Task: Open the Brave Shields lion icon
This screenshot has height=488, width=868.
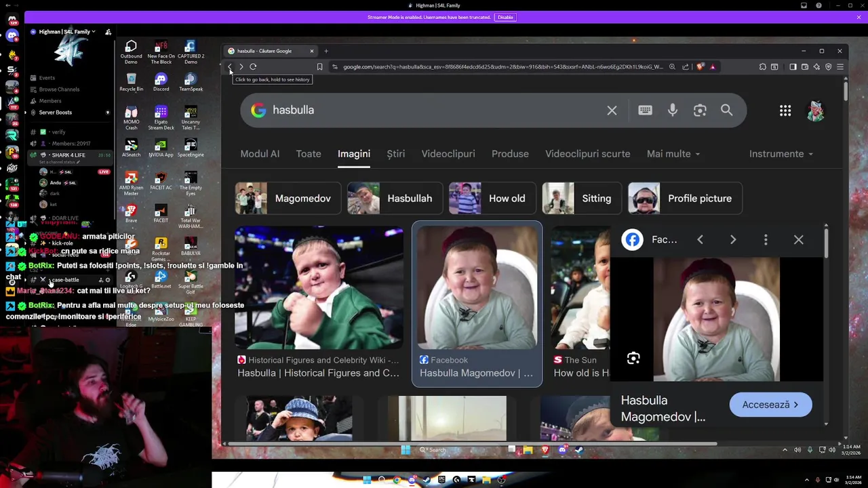Action: [x=701, y=66]
